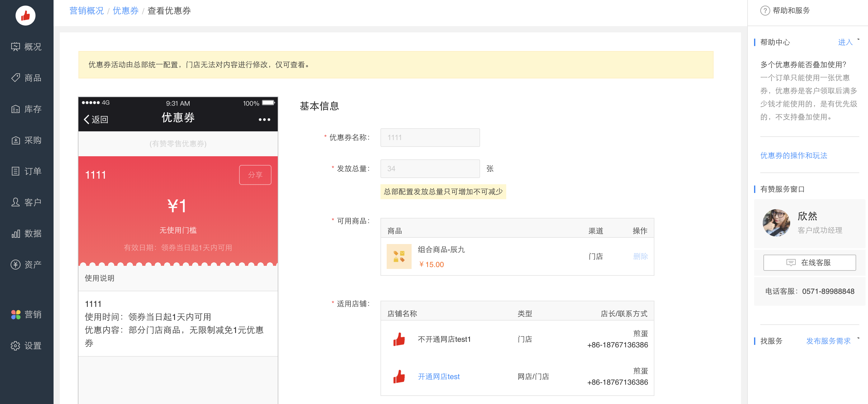The height and width of the screenshot is (404, 868).
Task: Open the 设置 gear icon in sidebar
Action: click(x=16, y=346)
